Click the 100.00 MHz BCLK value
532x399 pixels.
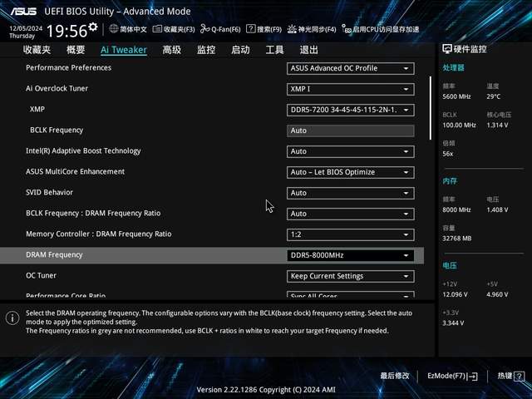click(459, 126)
